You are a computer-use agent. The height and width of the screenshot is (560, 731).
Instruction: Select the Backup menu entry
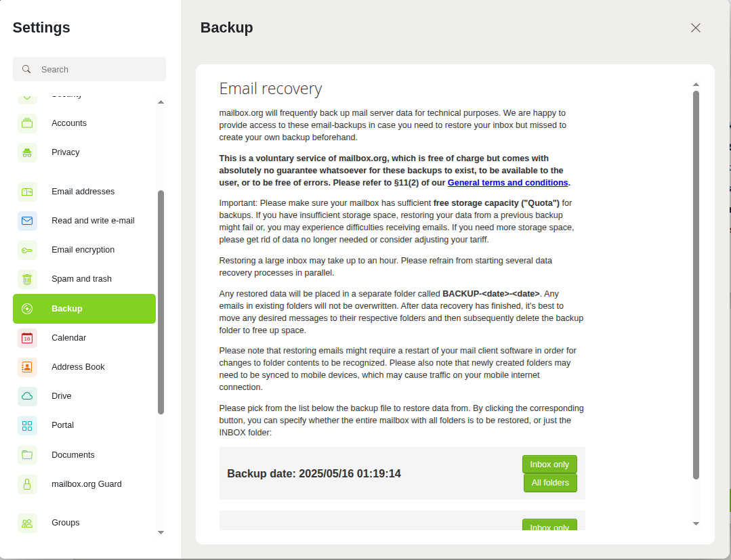(x=85, y=308)
